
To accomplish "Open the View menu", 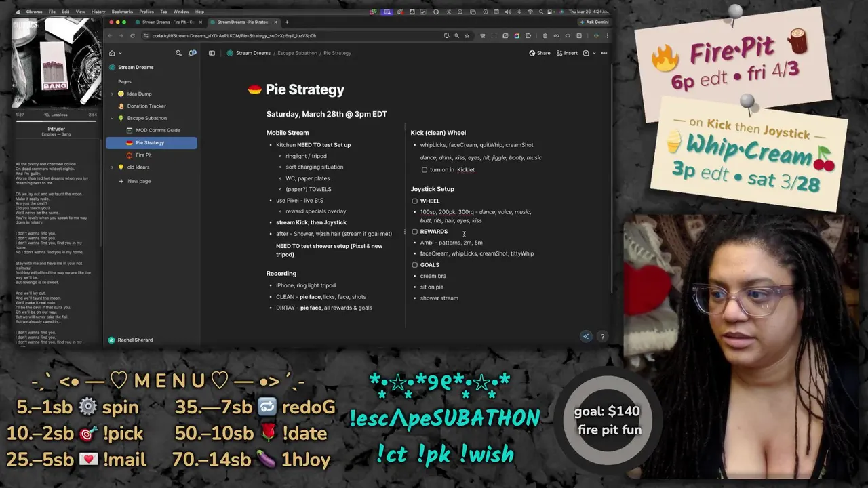I will (x=80, y=12).
